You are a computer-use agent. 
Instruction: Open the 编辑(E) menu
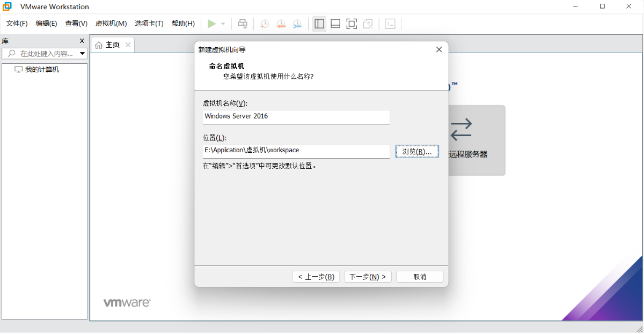tap(46, 24)
